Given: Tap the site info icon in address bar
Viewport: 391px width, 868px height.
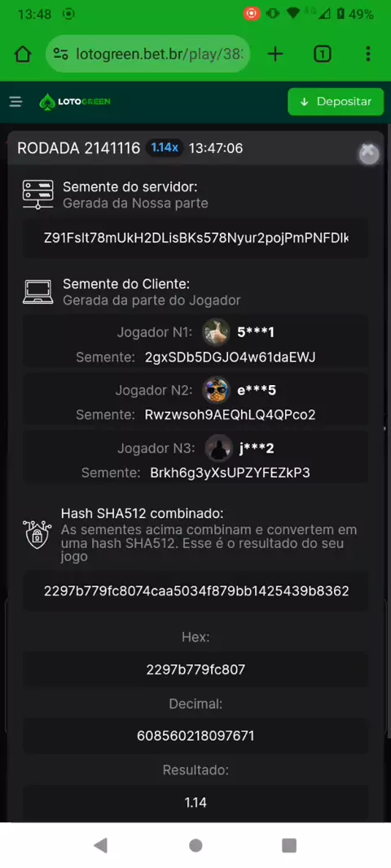Looking at the screenshot, I should pos(60,54).
